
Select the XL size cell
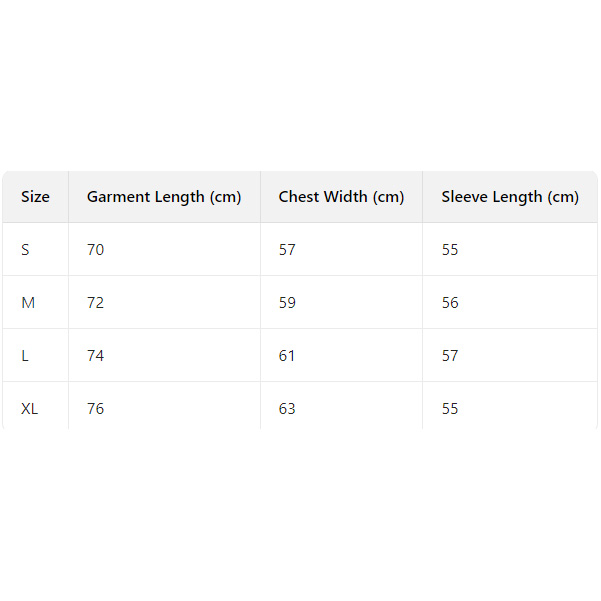tap(30, 409)
